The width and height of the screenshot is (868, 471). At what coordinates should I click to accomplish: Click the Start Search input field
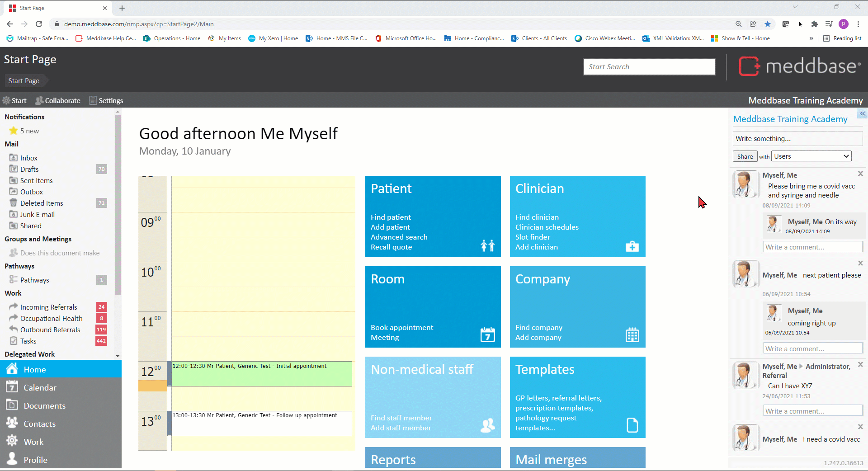pyautogui.click(x=649, y=67)
